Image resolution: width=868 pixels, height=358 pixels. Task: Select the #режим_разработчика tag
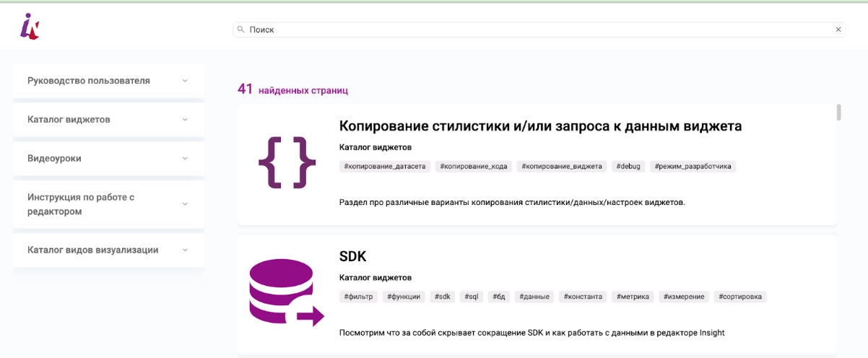coord(693,166)
